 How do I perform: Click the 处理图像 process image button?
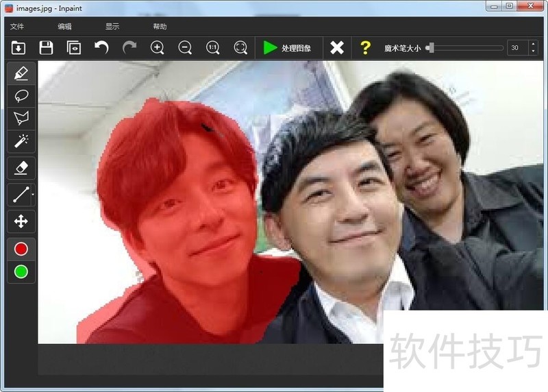(287, 48)
